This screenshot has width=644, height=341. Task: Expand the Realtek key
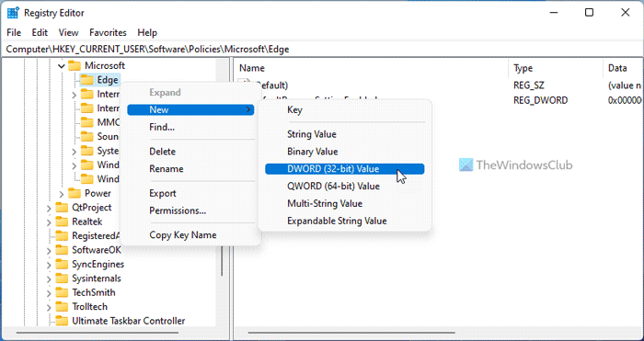point(49,222)
